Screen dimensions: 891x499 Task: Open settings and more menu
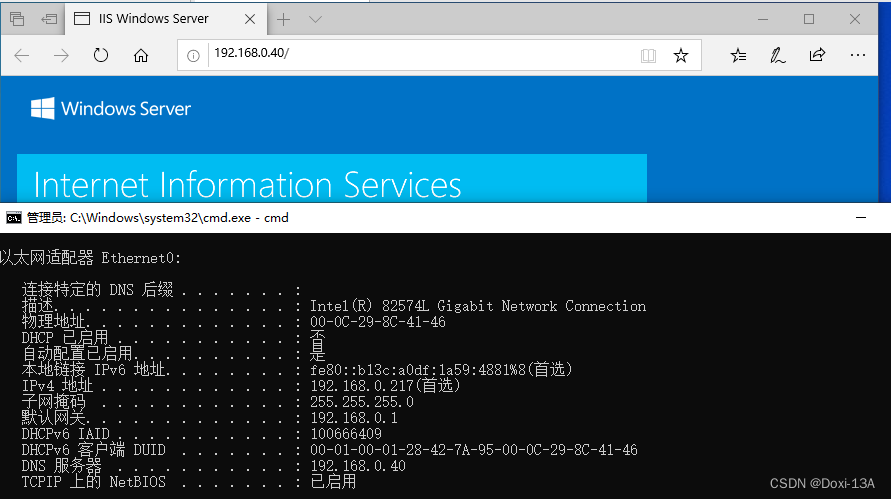coord(857,55)
